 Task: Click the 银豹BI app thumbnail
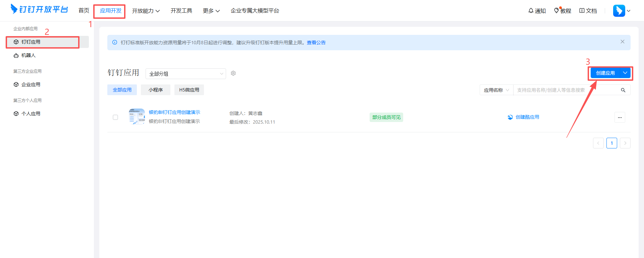pyautogui.click(x=137, y=117)
